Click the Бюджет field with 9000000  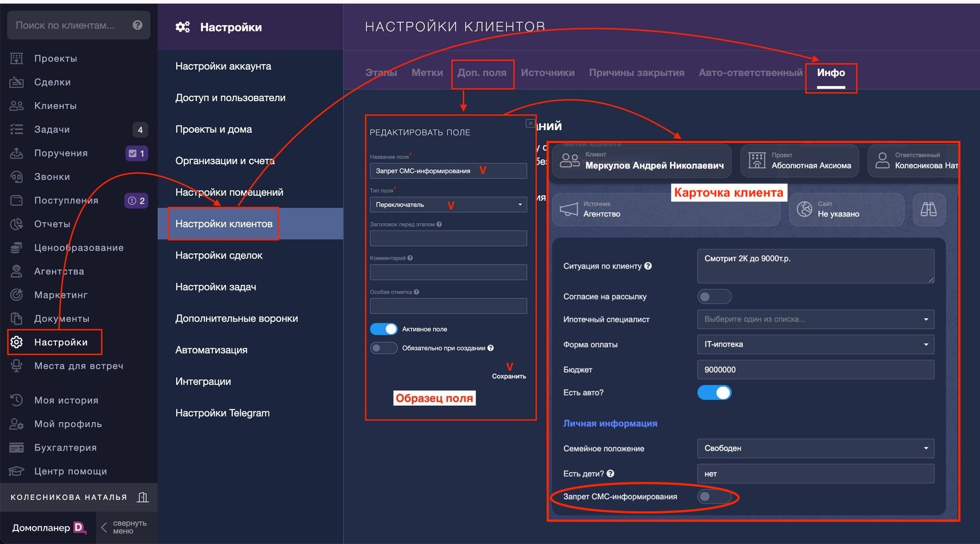(x=816, y=369)
